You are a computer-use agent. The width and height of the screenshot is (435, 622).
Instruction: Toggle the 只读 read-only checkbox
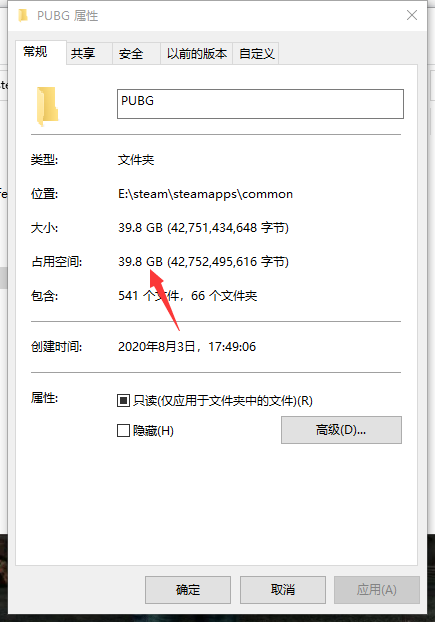[123, 401]
